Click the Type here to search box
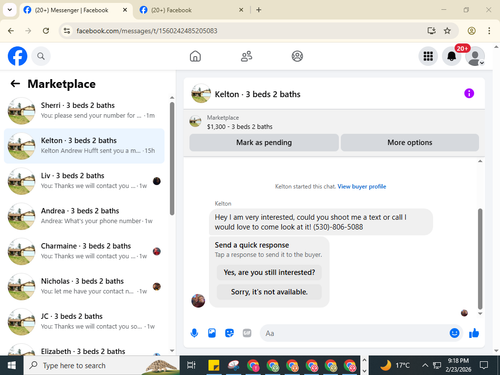Image resolution: width=500 pixels, height=375 pixels. click(102, 366)
